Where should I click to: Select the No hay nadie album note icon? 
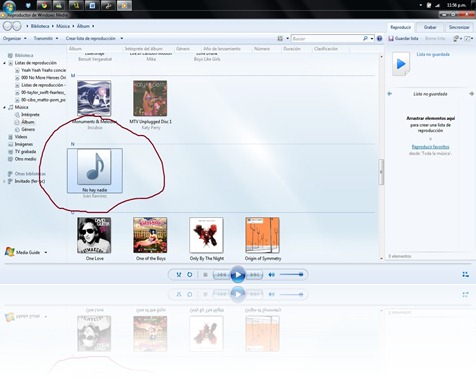pyautogui.click(x=94, y=167)
